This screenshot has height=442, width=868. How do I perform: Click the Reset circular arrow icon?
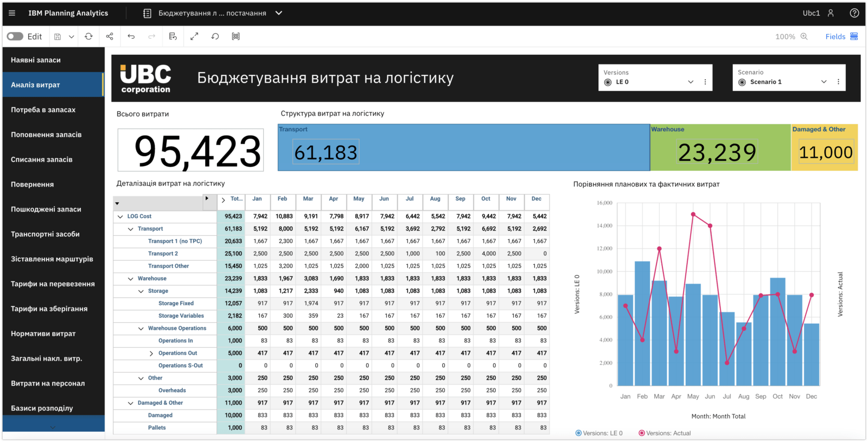point(215,36)
